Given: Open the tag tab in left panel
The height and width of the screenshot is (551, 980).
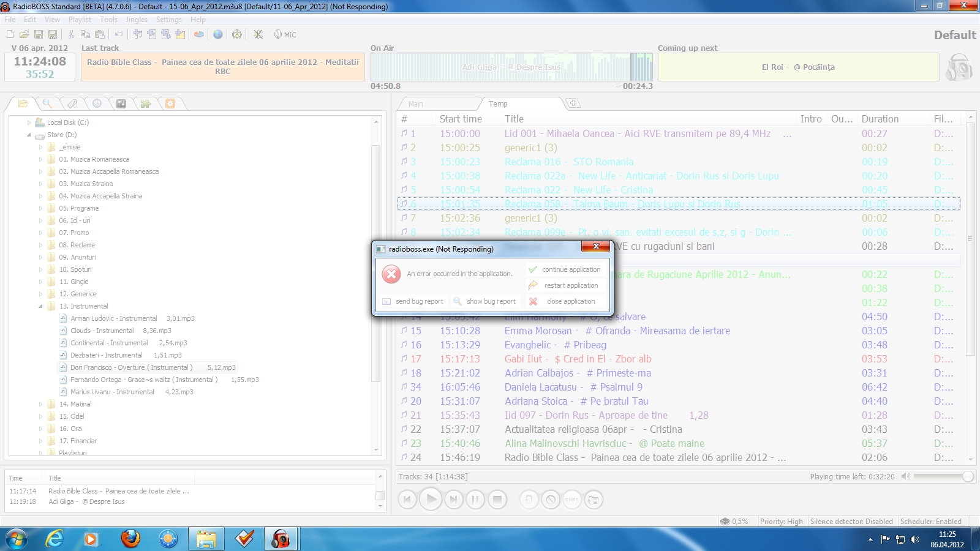Looking at the screenshot, I should 72,103.
